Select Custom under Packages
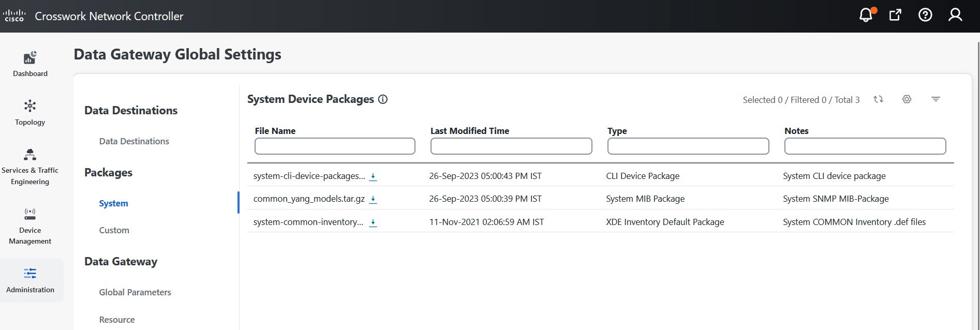This screenshot has height=330, width=980. [114, 230]
